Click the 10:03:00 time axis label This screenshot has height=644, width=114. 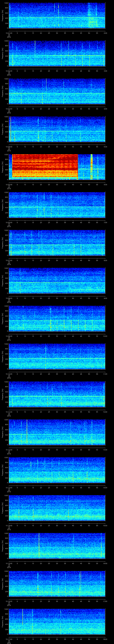tap(9, 109)
